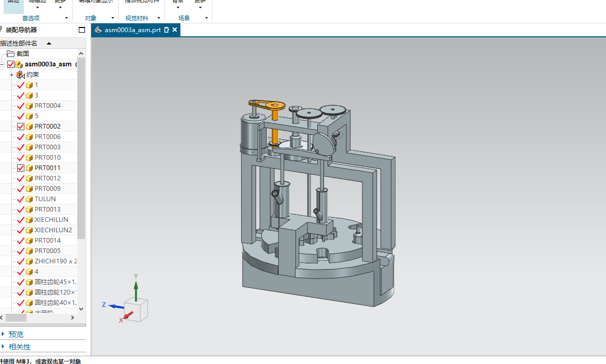606x364 pixels.
Task: Click the component cube icon for PRT0013
Action: point(30,209)
